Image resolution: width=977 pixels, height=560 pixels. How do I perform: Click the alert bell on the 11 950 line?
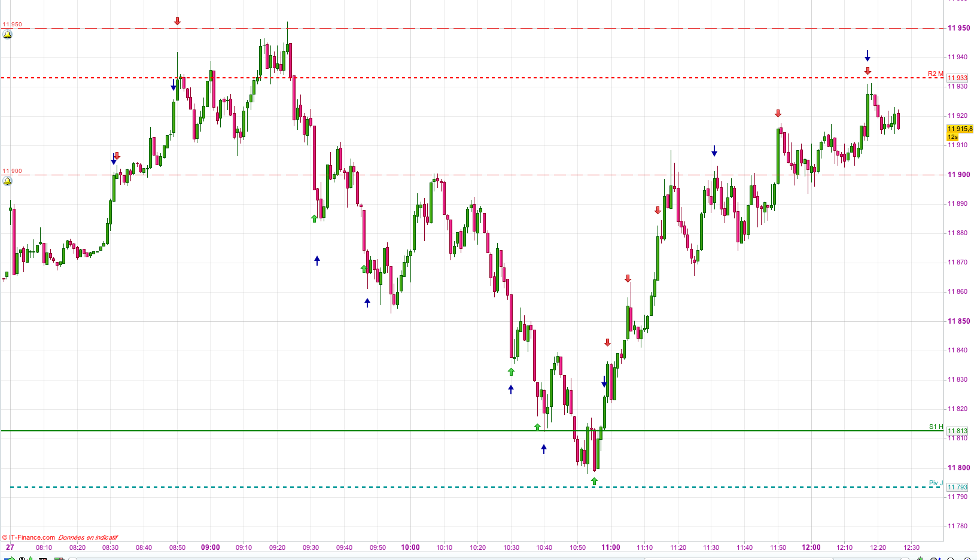[7, 35]
